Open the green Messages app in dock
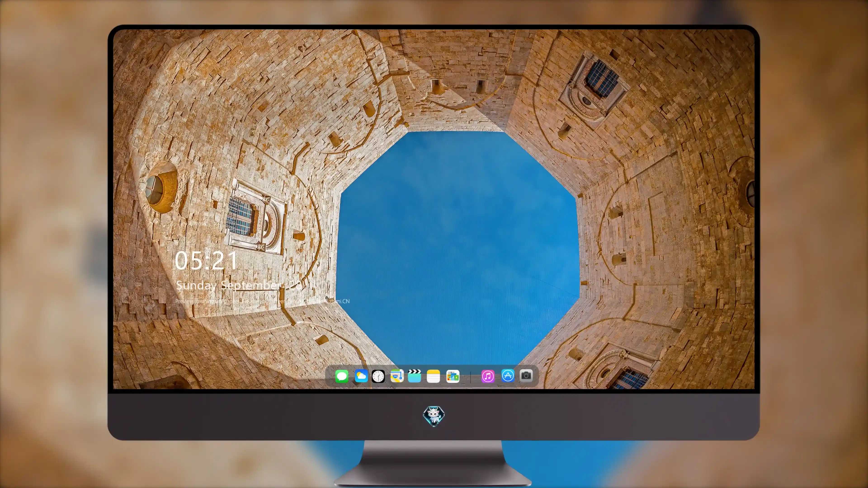868x488 pixels. [x=342, y=376]
